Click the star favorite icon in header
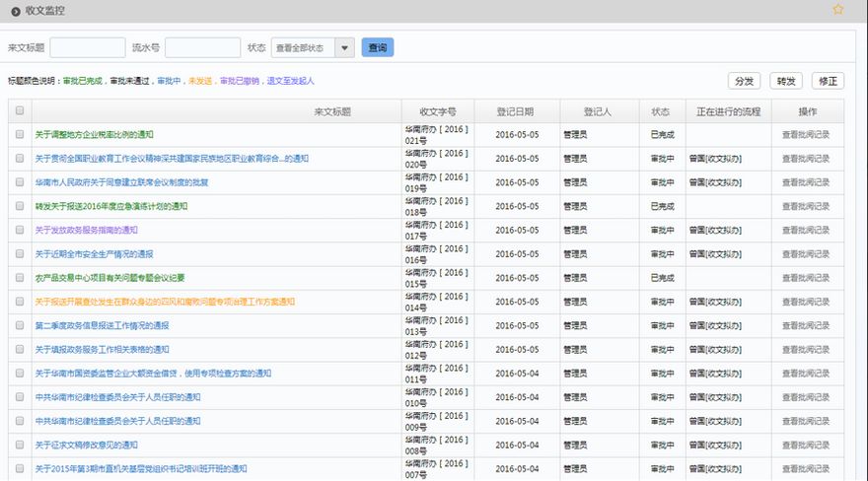Screen dimensions: 868x481 point(837,10)
